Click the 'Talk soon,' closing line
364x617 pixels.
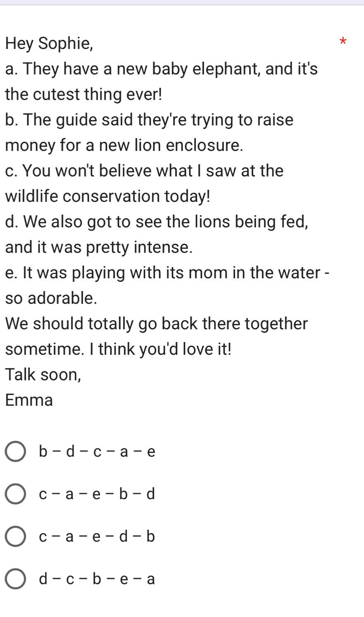[x=43, y=375]
